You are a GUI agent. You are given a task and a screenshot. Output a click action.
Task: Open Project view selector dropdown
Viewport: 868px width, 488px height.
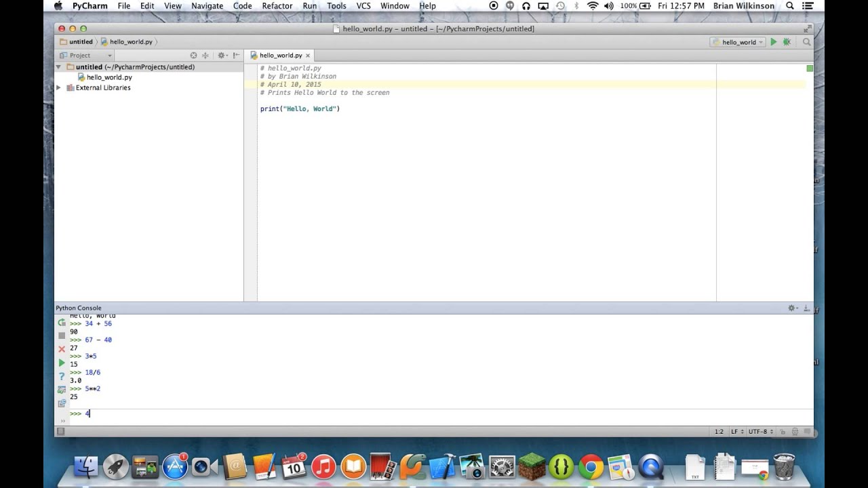point(85,56)
